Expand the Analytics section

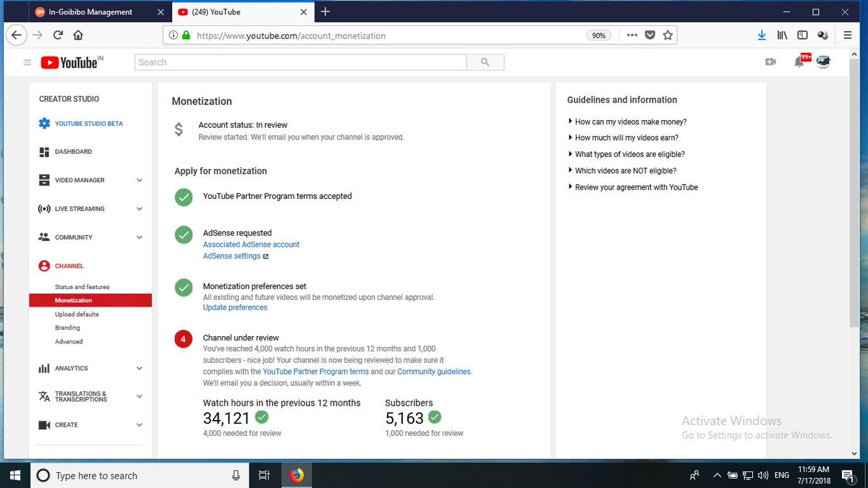point(140,368)
